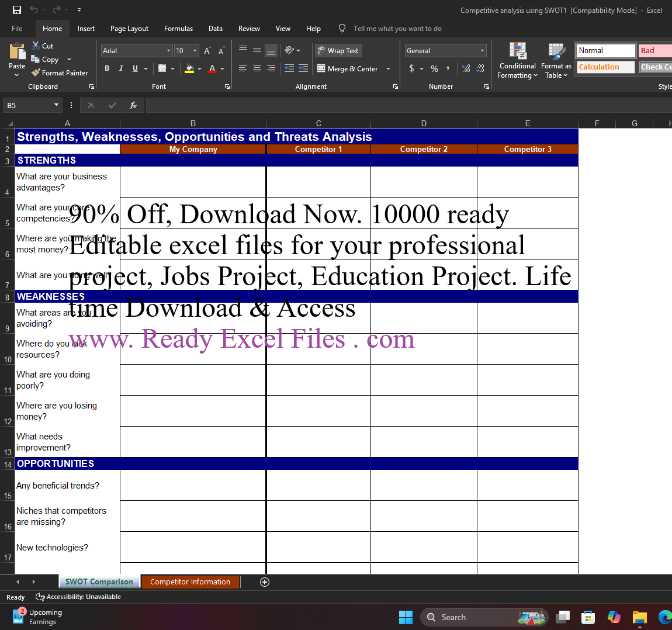672x630 pixels.
Task: Apply the Normal cell style
Action: tap(605, 51)
